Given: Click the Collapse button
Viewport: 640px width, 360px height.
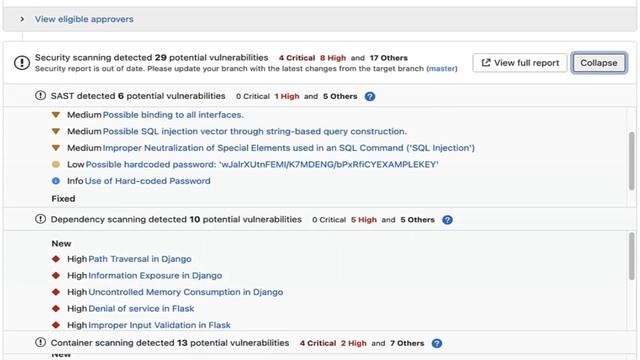Looking at the screenshot, I should [x=599, y=63].
